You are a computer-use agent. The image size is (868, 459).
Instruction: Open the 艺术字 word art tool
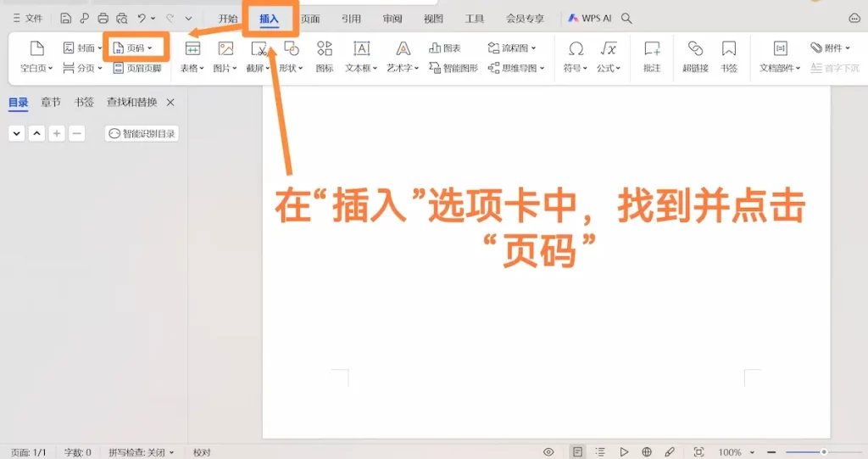click(403, 57)
